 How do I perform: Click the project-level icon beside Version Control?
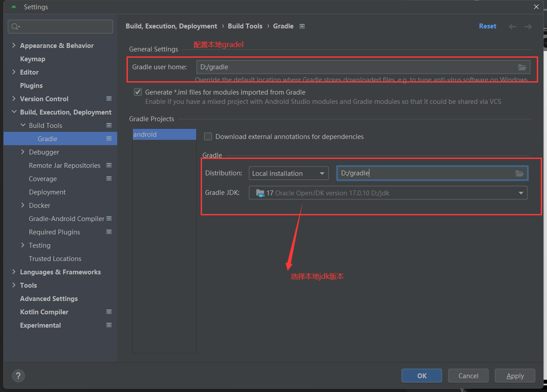[109, 99]
